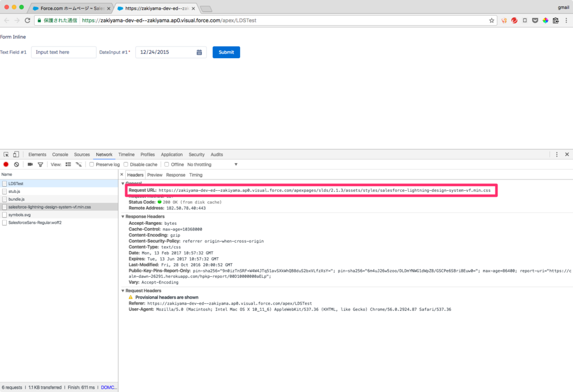Image resolution: width=573 pixels, height=392 pixels.
Task: Open the Security panel tab
Action: (196, 154)
